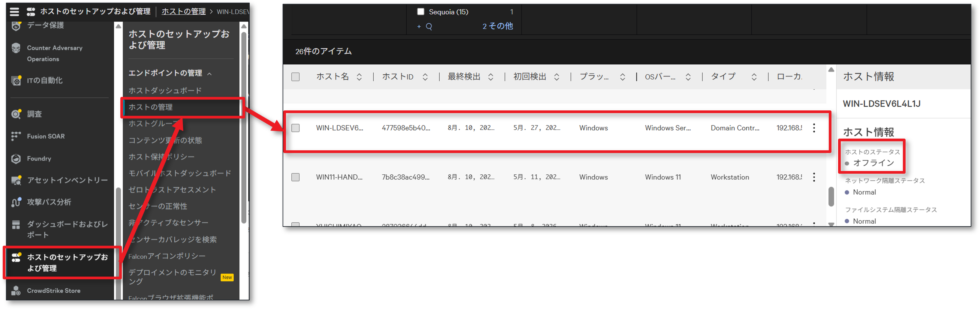Open actions menu for WIN-LDSEV6 row
Viewport: 980px width, 309px height.
814,128
